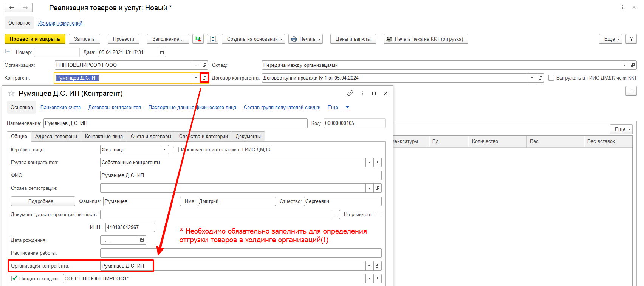
Task: Switch to Контактные лица tab
Action: tap(104, 136)
